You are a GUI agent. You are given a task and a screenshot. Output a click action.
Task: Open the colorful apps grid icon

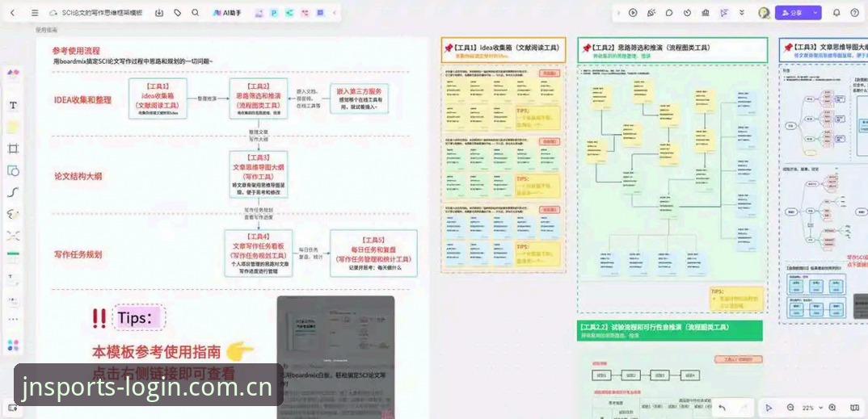(x=13, y=345)
